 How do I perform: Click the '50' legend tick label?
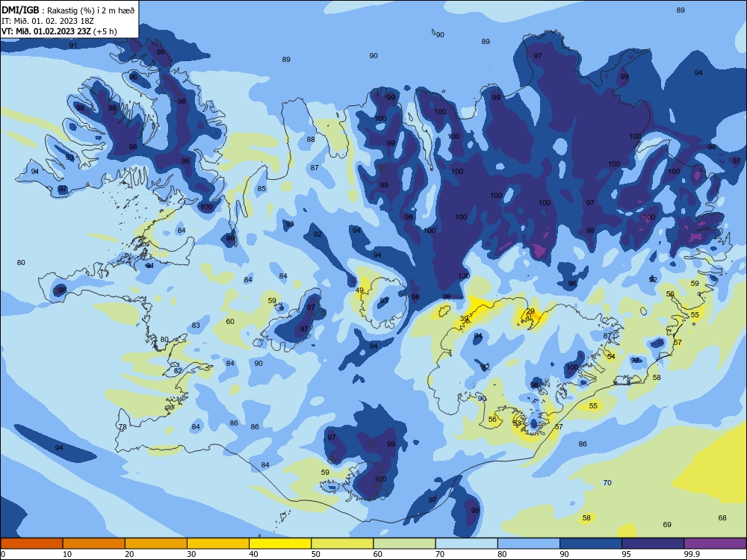tap(315, 554)
